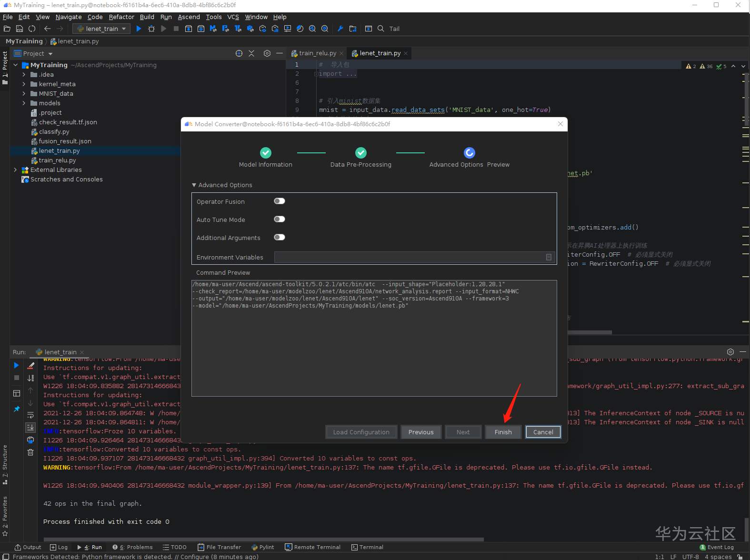Screen dimensions: 750x560
Task: Click the magnifier search icon beside Tail
Action: 381,29
